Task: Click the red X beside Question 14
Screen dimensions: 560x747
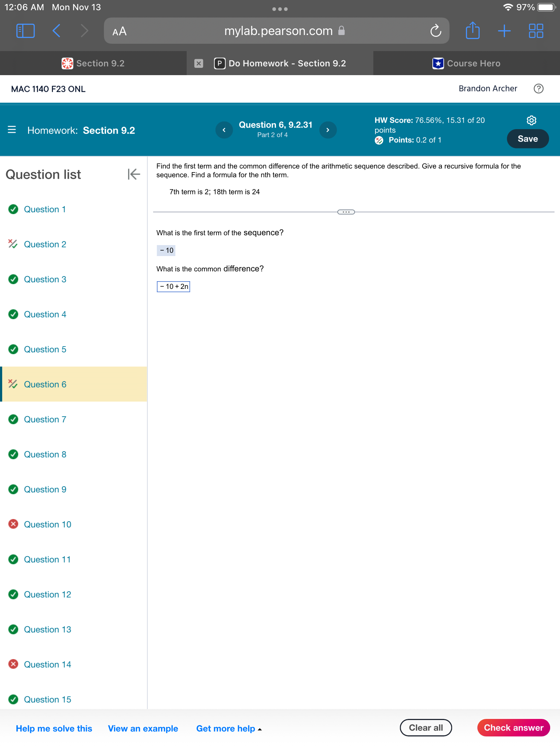Action: coord(13,664)
